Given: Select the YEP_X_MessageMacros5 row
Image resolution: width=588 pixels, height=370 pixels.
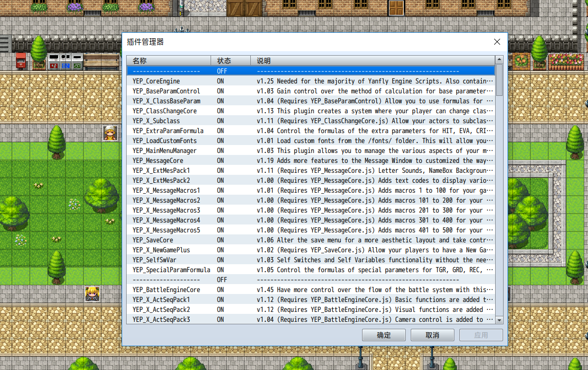Looking at the screenshot, I should point(311,230).
